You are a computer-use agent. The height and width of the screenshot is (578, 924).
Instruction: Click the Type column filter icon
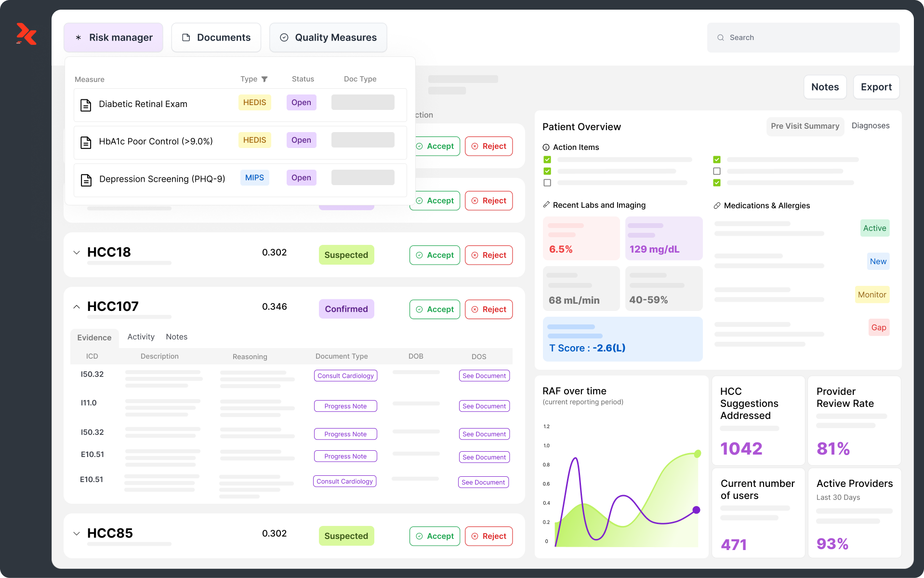[264, 79]
